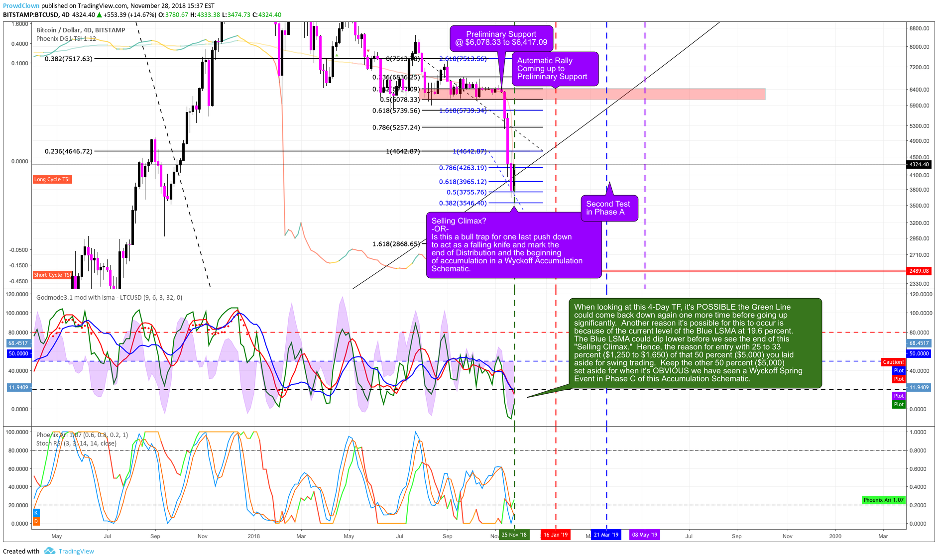Screen dimensions: 938x560
Task: Select the 'Automatic Rally' purple callout
Action: coord(555,69)
